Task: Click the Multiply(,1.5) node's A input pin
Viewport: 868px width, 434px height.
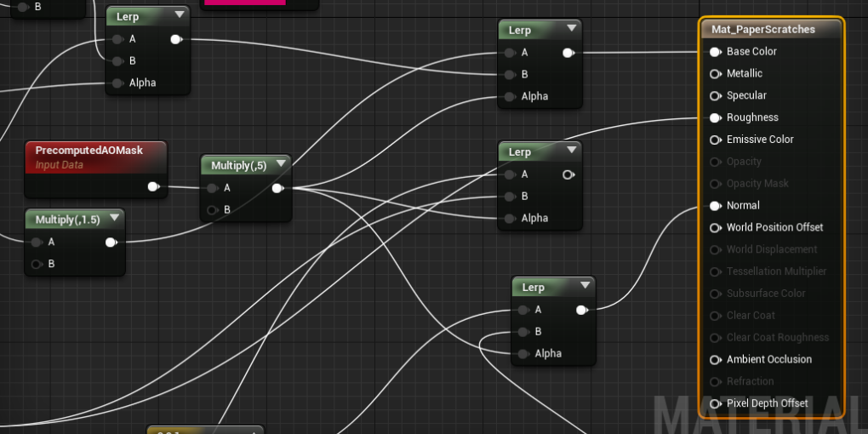Action: pos(36,242)
